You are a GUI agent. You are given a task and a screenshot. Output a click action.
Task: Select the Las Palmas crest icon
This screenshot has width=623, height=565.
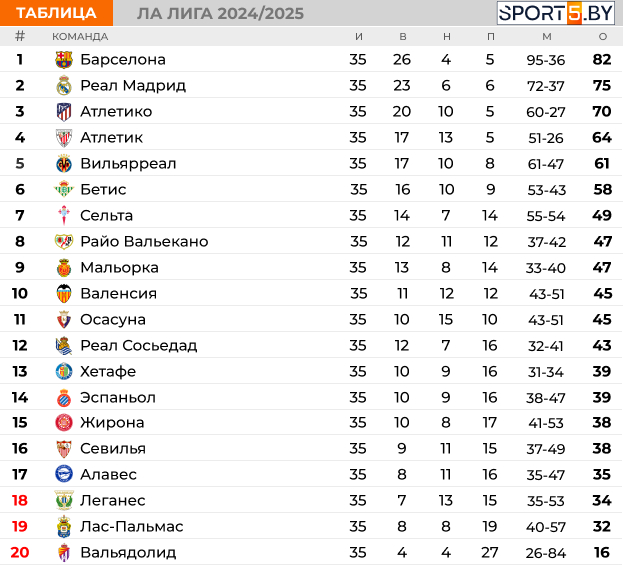coord(64,526)
